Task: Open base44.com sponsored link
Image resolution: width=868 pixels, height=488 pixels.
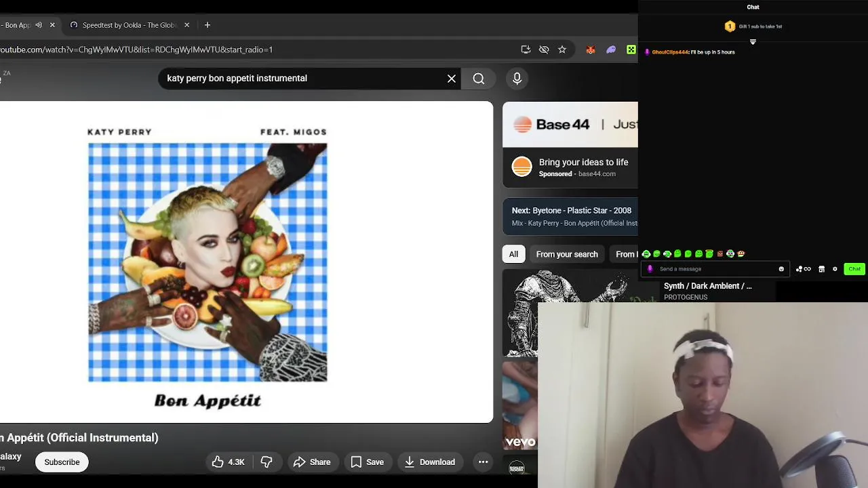Action: click(x=597, y=174)
